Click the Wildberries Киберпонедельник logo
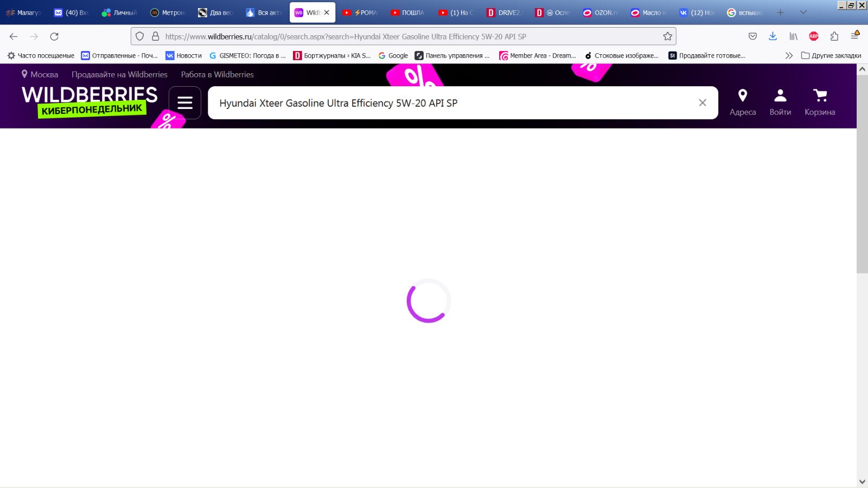The height and width of the screenshot is (488, 868). tap(90, 101)
